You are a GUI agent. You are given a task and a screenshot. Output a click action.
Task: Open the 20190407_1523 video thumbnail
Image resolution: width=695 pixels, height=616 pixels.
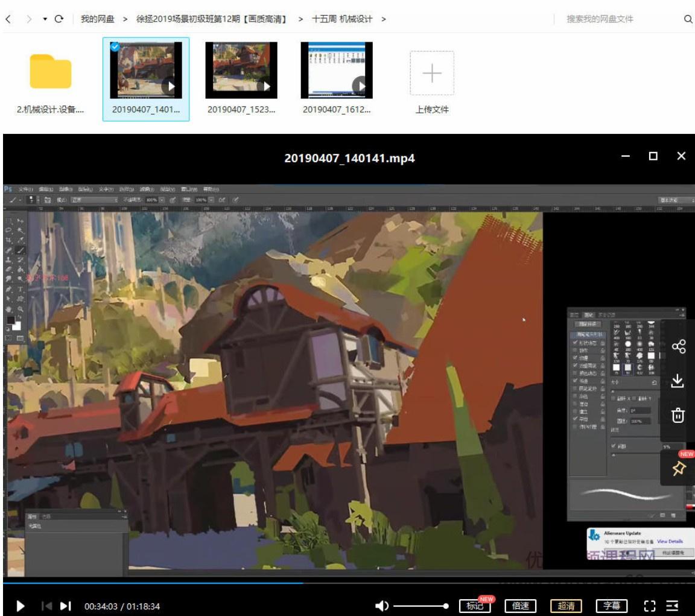[241, 70]
